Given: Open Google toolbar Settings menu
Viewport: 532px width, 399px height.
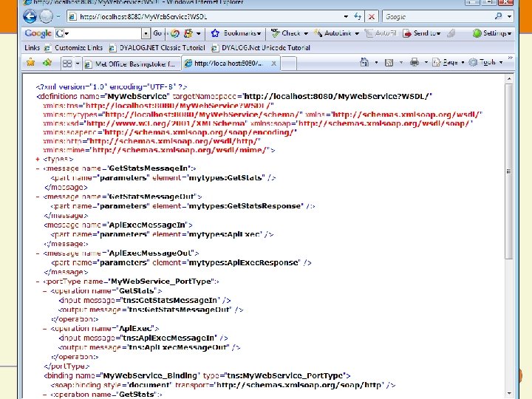Looking at the screenshot, I should (x=492, y=33).
